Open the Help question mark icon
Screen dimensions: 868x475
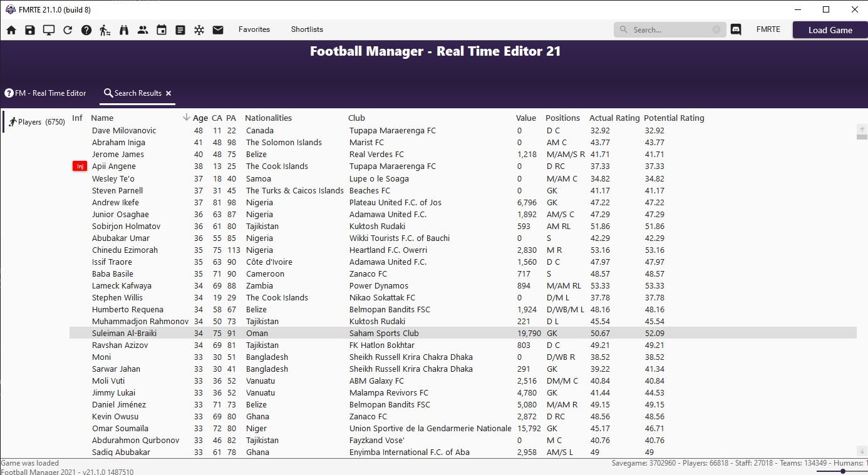pyautogui.click(x=86, y=30)
